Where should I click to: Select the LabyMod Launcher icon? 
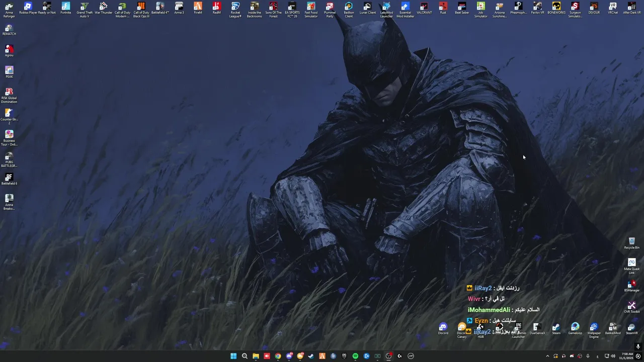(x=386, y=10)
